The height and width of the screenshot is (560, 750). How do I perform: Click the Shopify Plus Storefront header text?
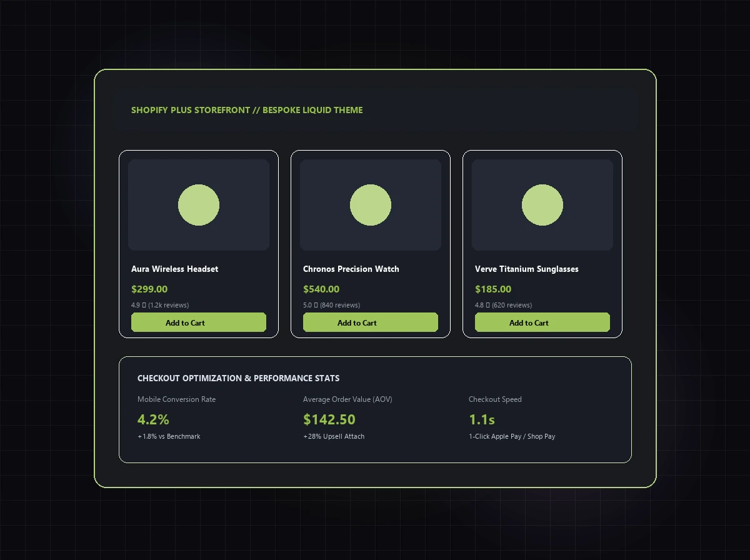(247, 110)
